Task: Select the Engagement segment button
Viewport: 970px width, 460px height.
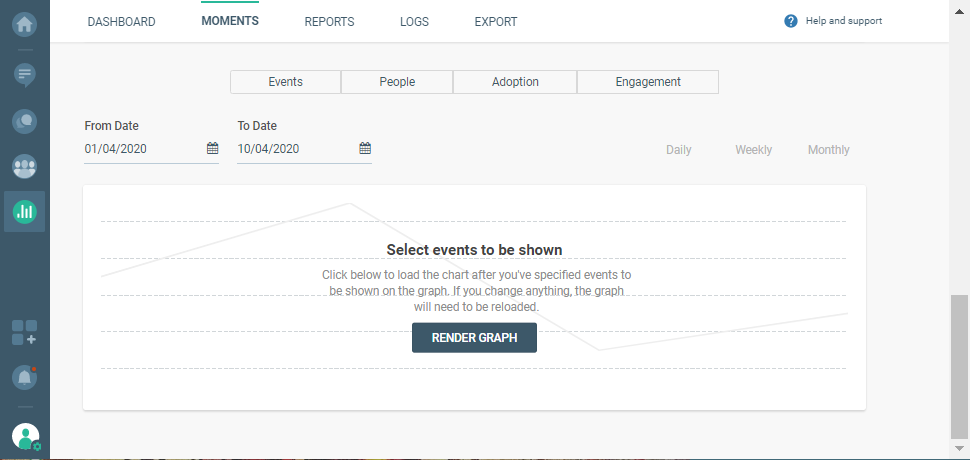Action: pos(648,82)
